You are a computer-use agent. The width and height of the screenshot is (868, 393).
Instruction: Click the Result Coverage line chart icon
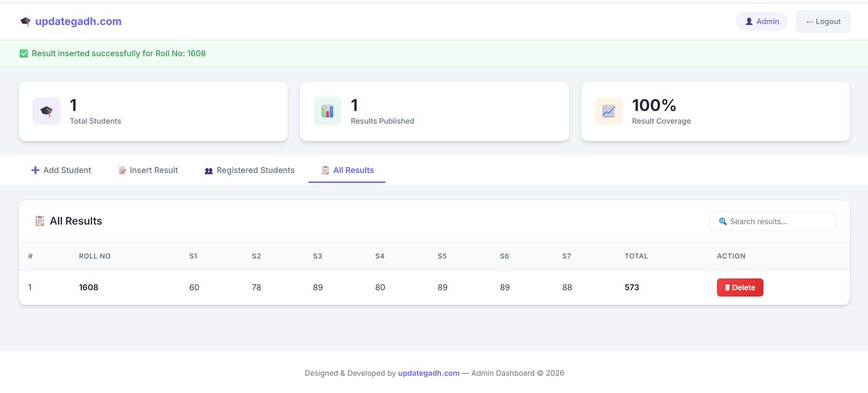click(609, 111)
